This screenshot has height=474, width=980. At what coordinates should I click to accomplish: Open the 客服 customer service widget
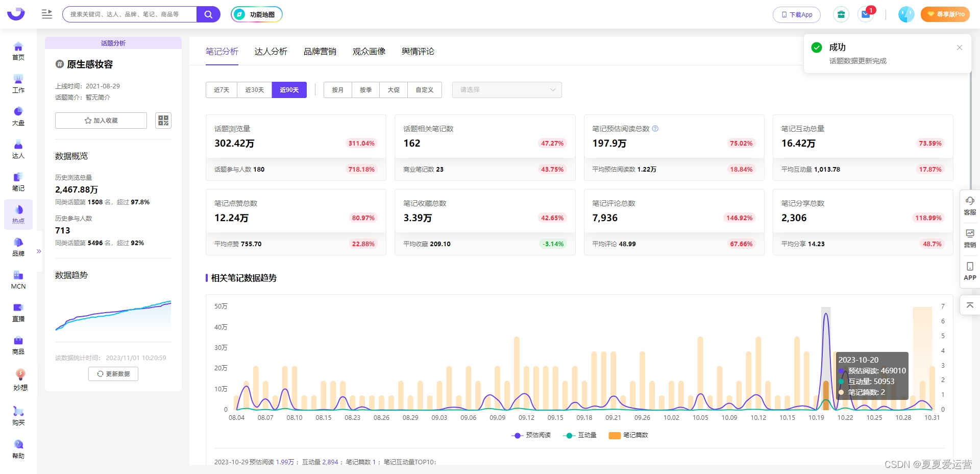970,205
